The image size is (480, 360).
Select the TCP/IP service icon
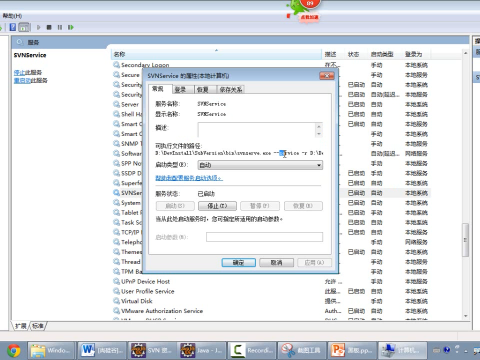[x=116, y=232]
